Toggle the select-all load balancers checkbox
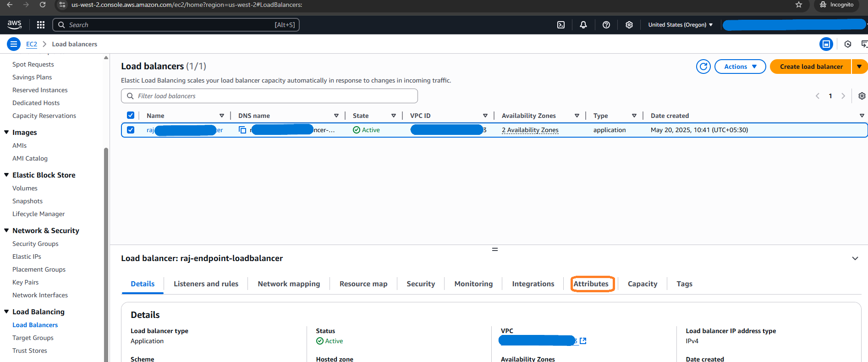 [131, 116]
